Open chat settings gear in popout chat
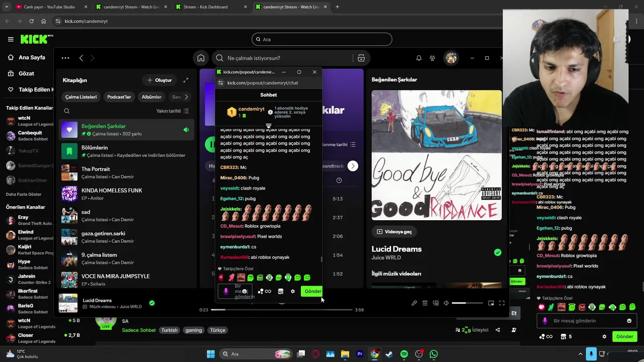The image size is (644, 362). [x=293, y=291]
